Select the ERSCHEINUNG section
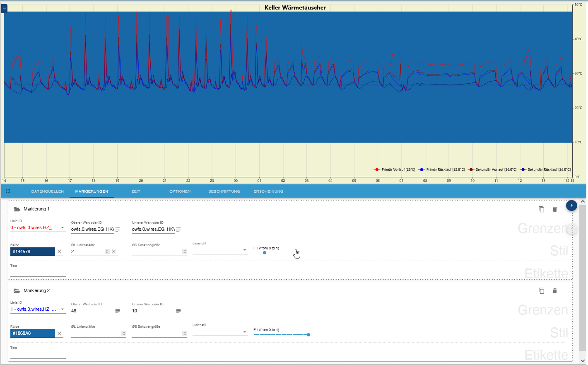 [x=268, y=191]
